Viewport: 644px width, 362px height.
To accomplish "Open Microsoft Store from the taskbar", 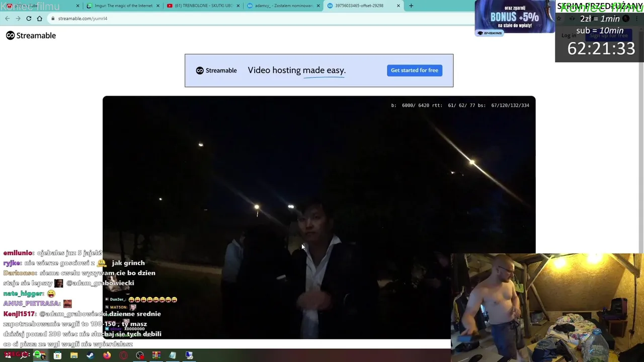I will (x=57, y=355).
